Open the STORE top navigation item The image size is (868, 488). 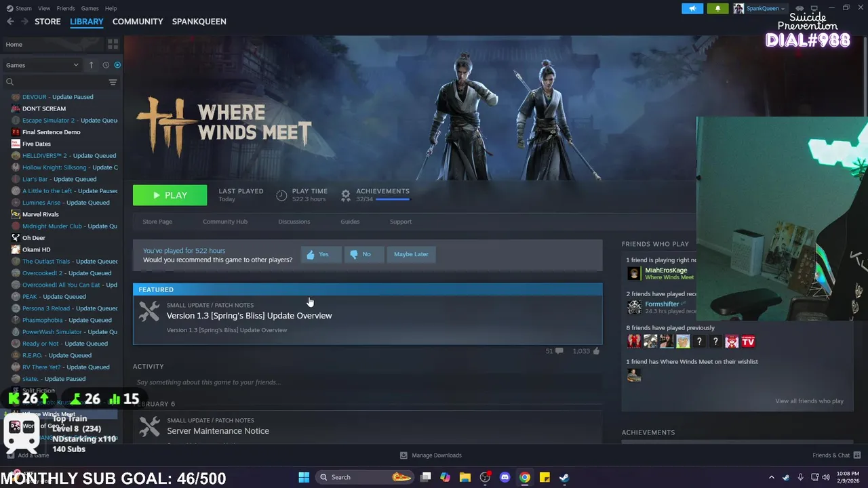pos(47,22)
